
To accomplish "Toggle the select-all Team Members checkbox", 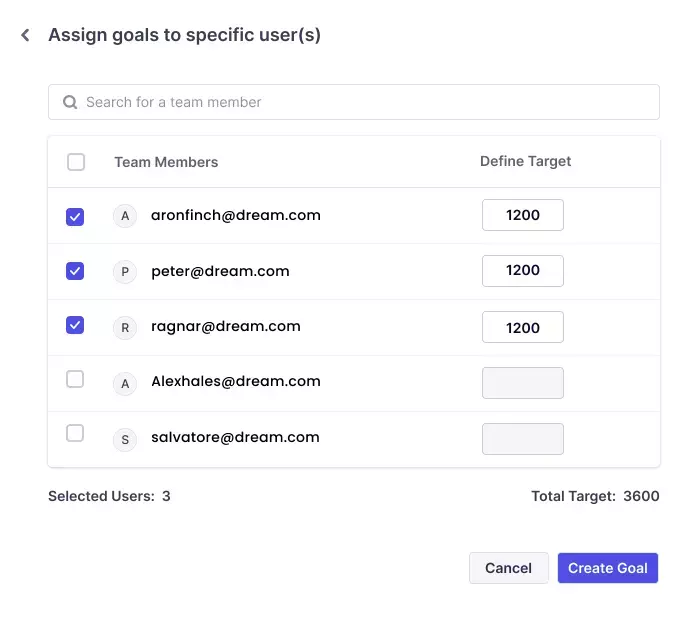I will tap(76, 162).
